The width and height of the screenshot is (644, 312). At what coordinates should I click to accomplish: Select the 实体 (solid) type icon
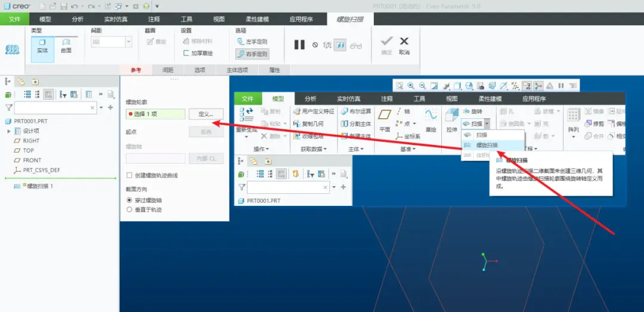point(43,47)
